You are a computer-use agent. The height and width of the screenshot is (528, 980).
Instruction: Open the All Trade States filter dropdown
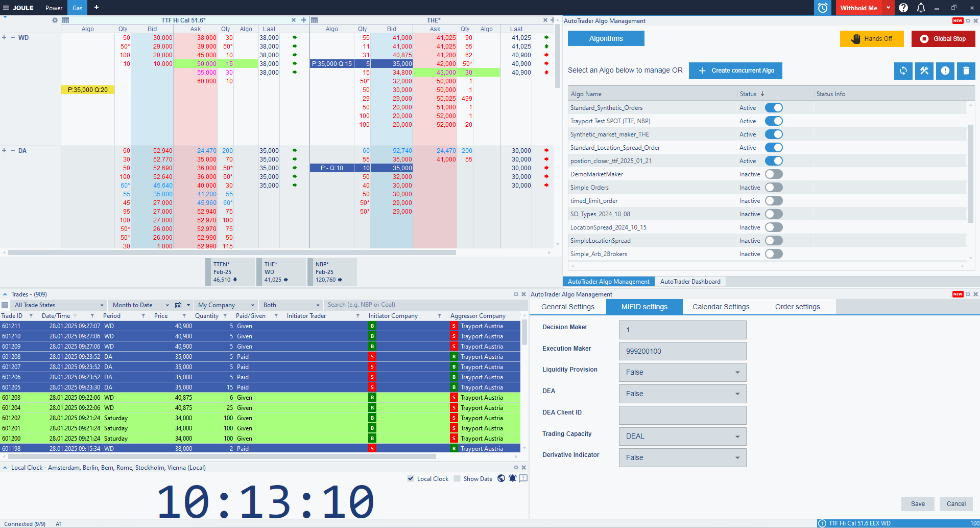tap(59, 305)
